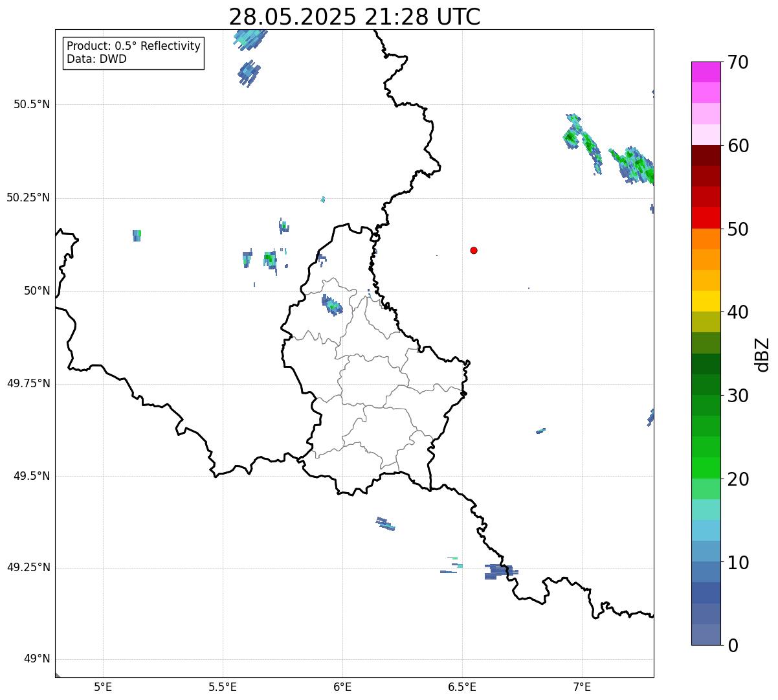Viewport: 778px width, 700px height.
Task: Click the 20 colorbar tick value
Action: point(737,479)
